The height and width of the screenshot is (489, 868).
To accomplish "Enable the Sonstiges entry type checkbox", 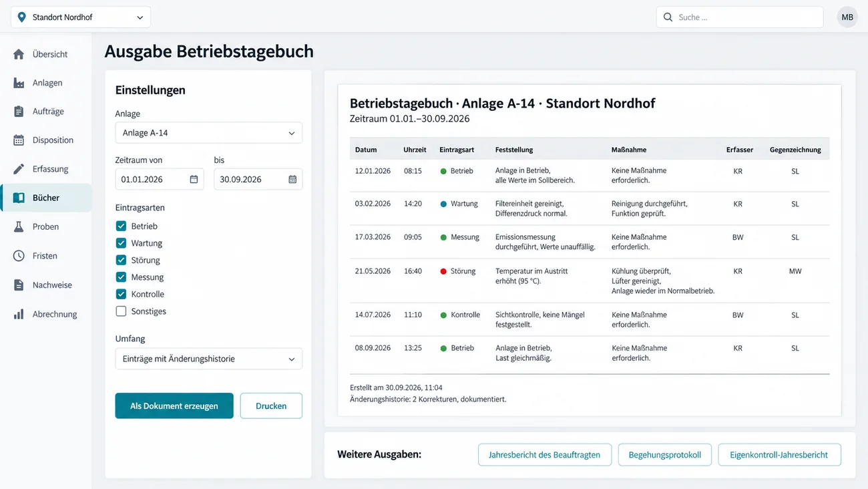I will pyautogui.click(x=121, y=311).
